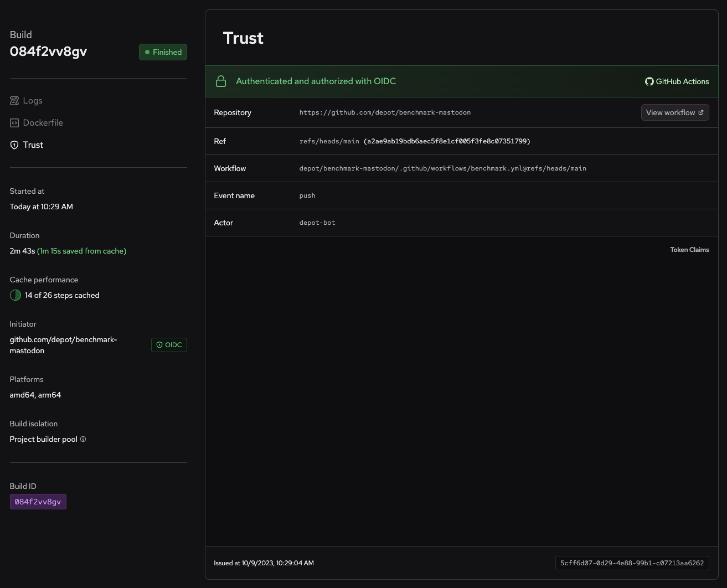Open the Logs tab
The image size is (727, 588).
click(x=33, y=101)
